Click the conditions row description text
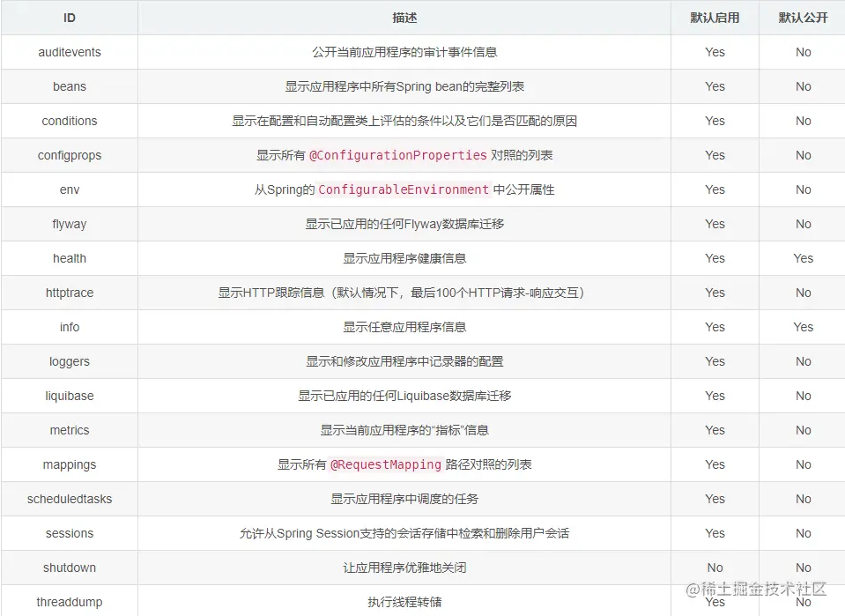This screenshot has height=616, width=845. tap(404, 122)
